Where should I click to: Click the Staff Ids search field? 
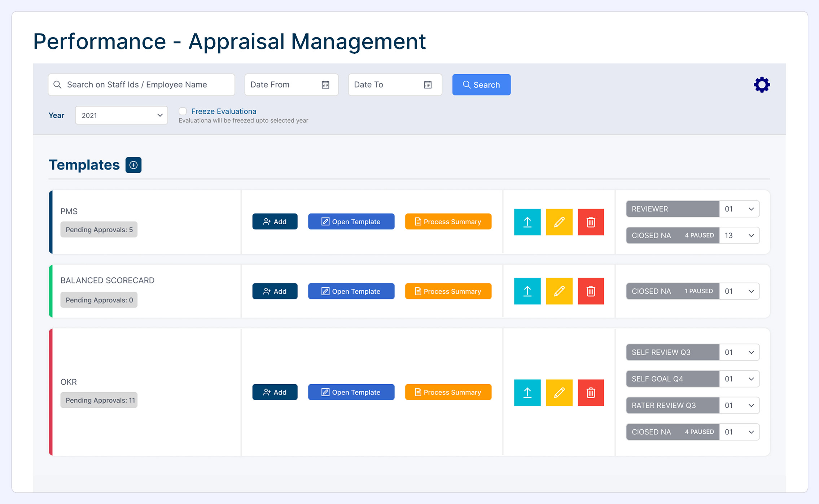141,85
